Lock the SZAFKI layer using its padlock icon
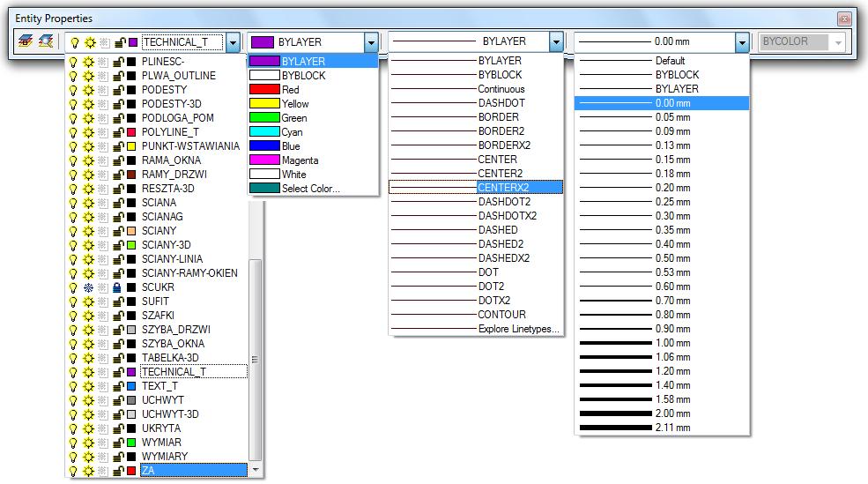 point(118,316)
